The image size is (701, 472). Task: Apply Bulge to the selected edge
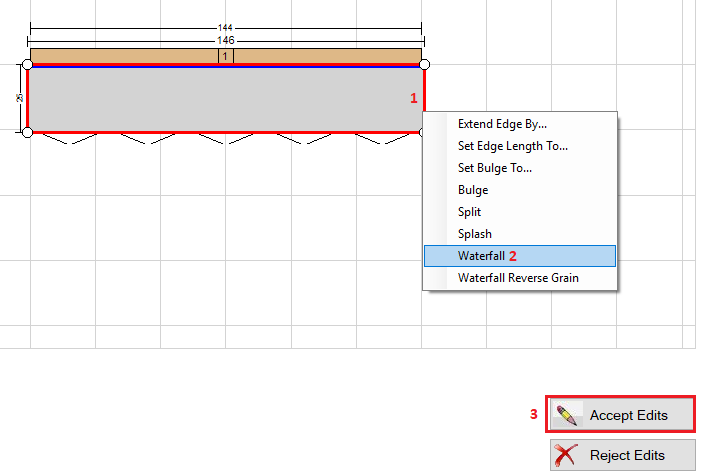click(473, 190)
